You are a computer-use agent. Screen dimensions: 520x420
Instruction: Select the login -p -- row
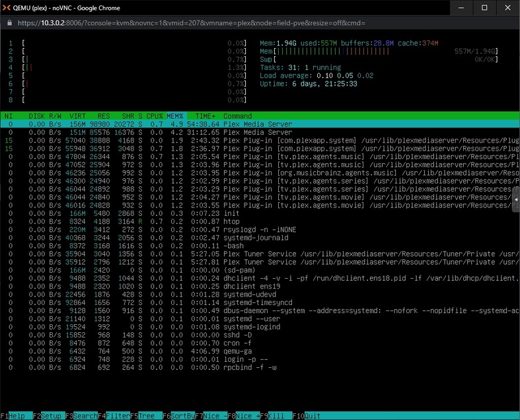click(260, 360)
